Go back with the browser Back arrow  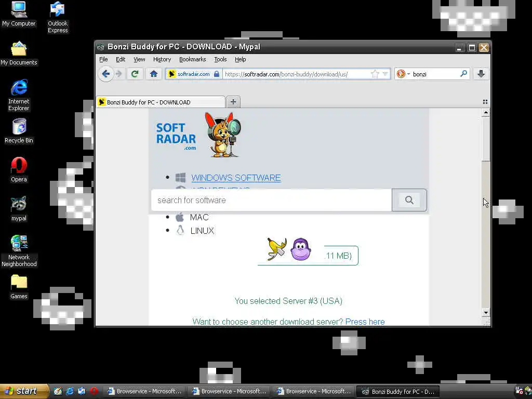[106, 74]
